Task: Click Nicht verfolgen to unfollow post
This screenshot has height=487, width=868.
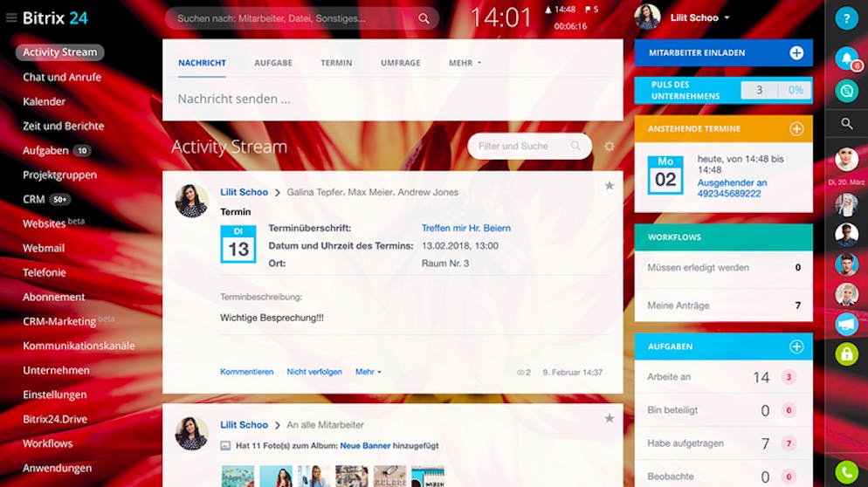Action: [x=314, y=372]
